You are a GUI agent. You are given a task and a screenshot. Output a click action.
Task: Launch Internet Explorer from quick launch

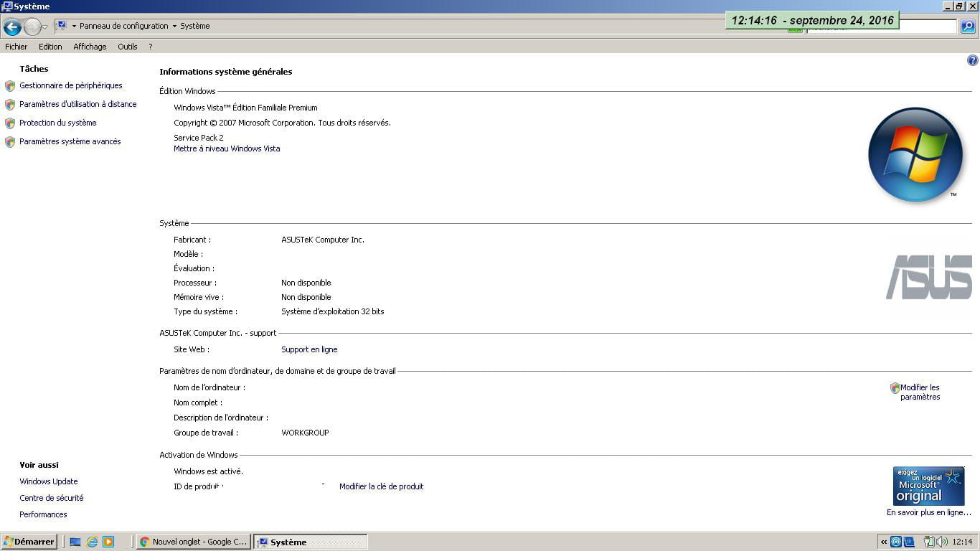coord(92,542)
